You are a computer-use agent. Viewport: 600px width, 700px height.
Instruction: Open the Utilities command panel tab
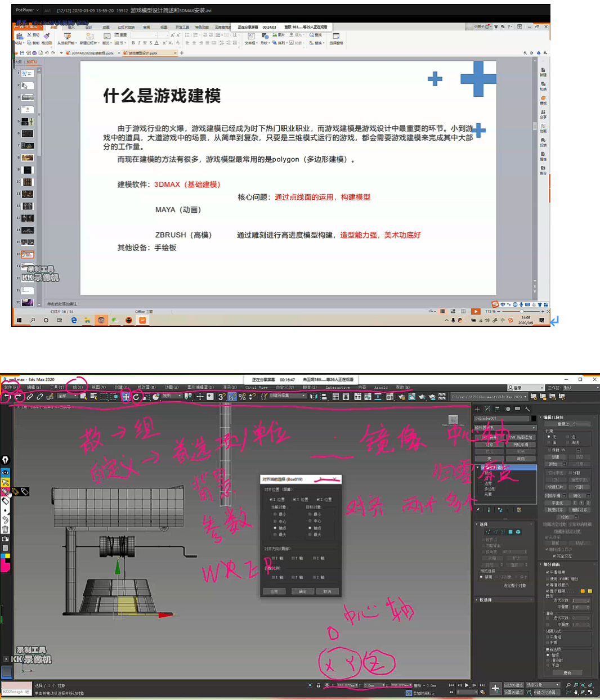527,409
